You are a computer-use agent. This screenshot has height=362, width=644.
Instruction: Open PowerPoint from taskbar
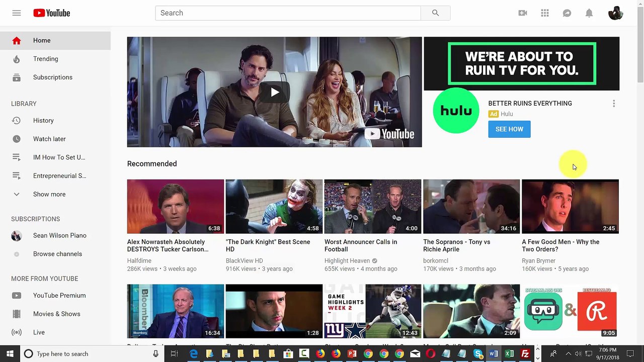point(352,354)
